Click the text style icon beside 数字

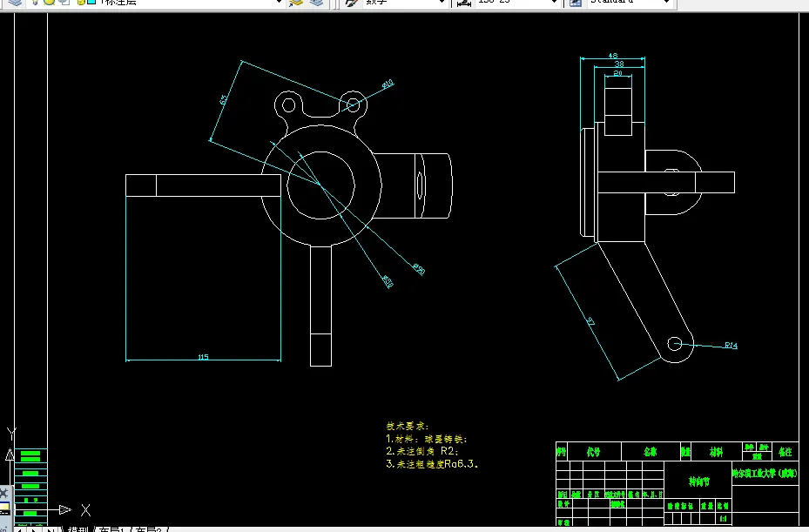pyautogui.click(x=352, y=2)
